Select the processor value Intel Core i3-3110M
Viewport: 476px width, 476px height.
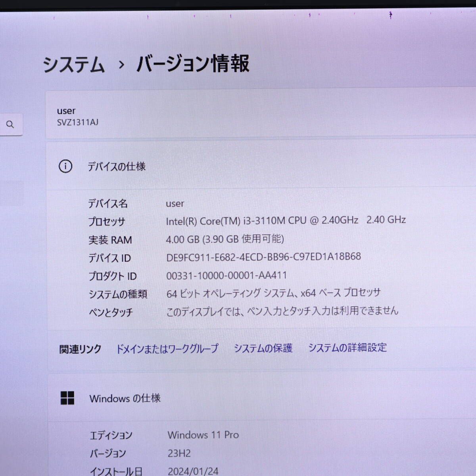click(x=286, y=221)
